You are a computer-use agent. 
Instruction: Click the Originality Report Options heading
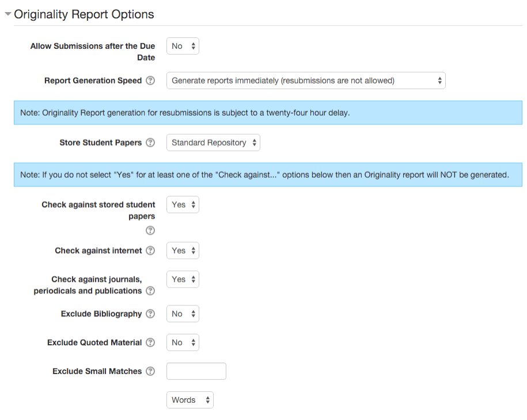pos(84,14)
